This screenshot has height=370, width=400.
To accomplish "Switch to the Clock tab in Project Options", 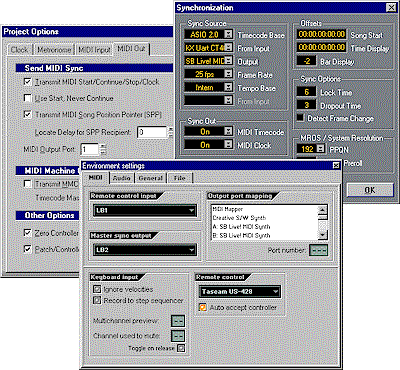I will (x=20, y=50).
